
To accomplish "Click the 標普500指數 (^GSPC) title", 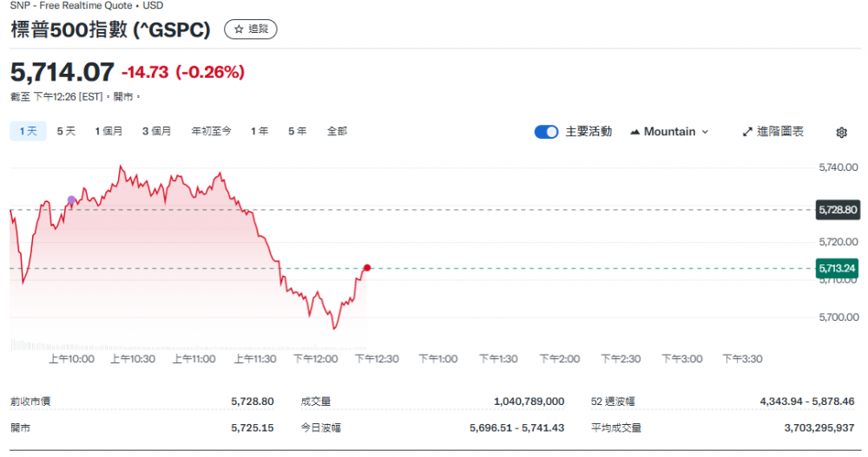I will point(110,29).
